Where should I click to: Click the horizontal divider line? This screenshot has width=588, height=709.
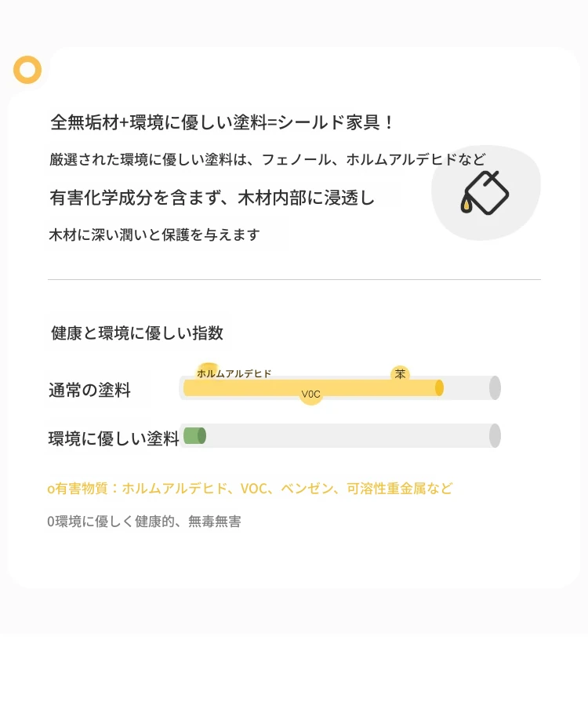click(x=294, y=279)
